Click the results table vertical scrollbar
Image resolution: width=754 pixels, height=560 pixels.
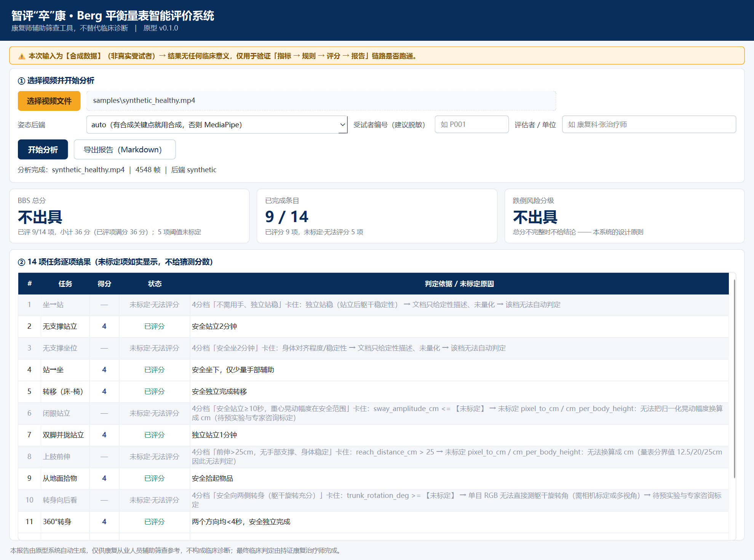[734, 379]
